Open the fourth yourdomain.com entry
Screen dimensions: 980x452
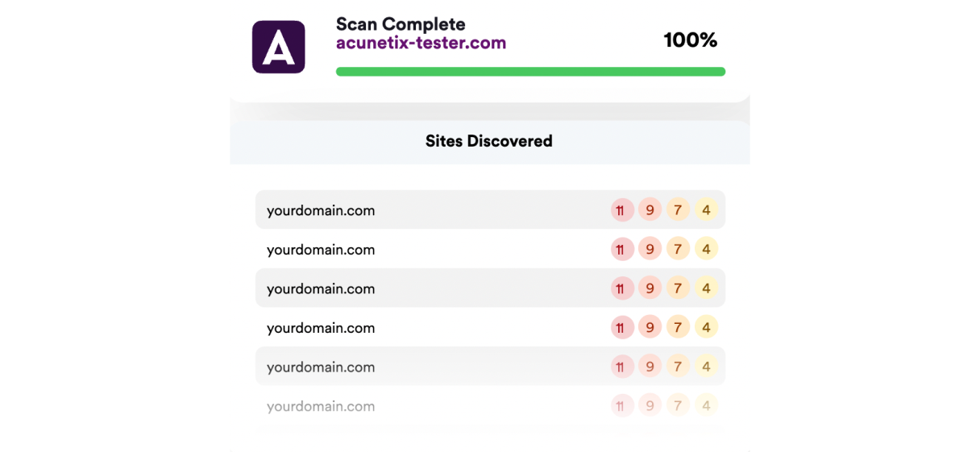(x=321, y=328)
